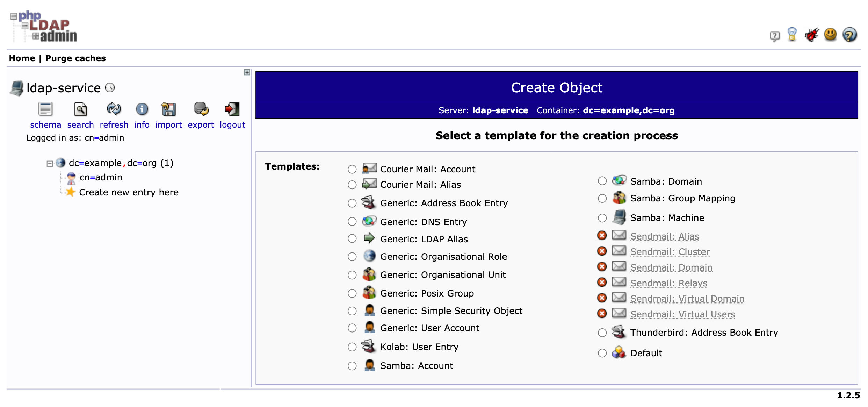The height and width of the screenshot is (407, 868).
Task: Click the import floppy icon
Action: (168, 109)
